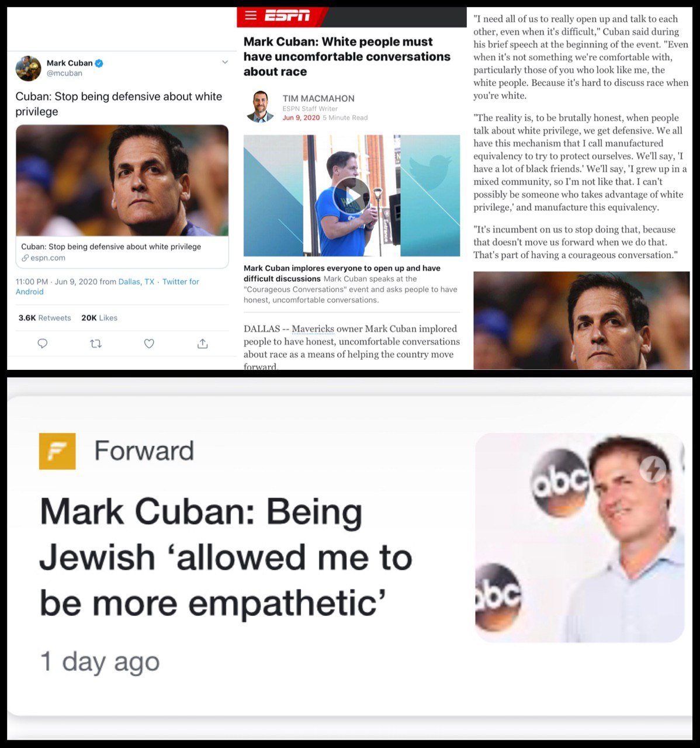Screen dimensions: 700x748
Task: Click Twitter for Android source link
Action: [x=108, y=286]
